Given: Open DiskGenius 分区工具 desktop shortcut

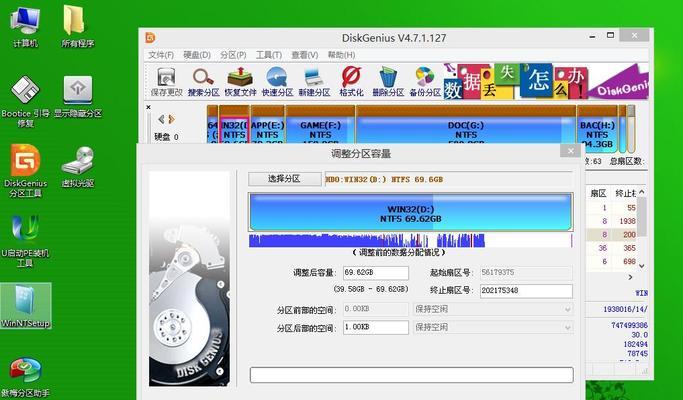Looking at the screenshot, I should point(25,170).
